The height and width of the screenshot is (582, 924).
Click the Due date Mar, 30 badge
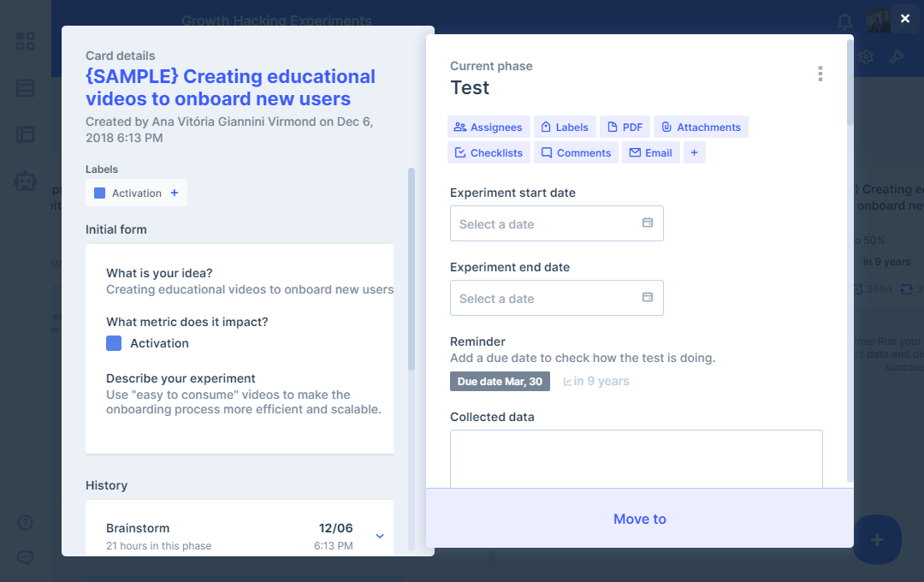[x=500, y=382]
